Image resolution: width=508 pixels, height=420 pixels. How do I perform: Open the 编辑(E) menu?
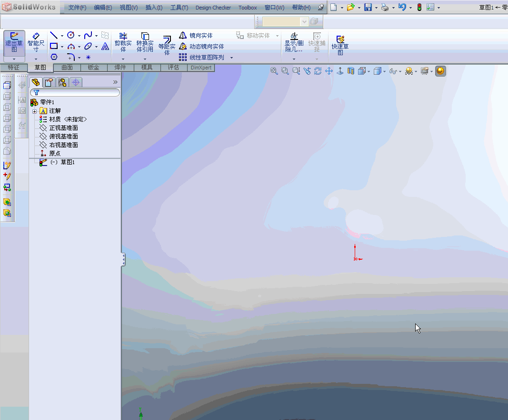(x=103, y=8)
